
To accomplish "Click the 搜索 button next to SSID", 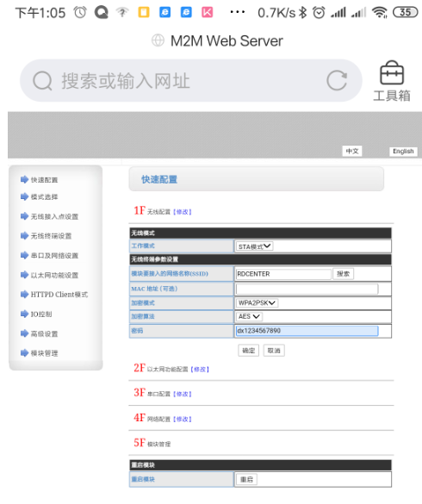I will tap(343, 274).
